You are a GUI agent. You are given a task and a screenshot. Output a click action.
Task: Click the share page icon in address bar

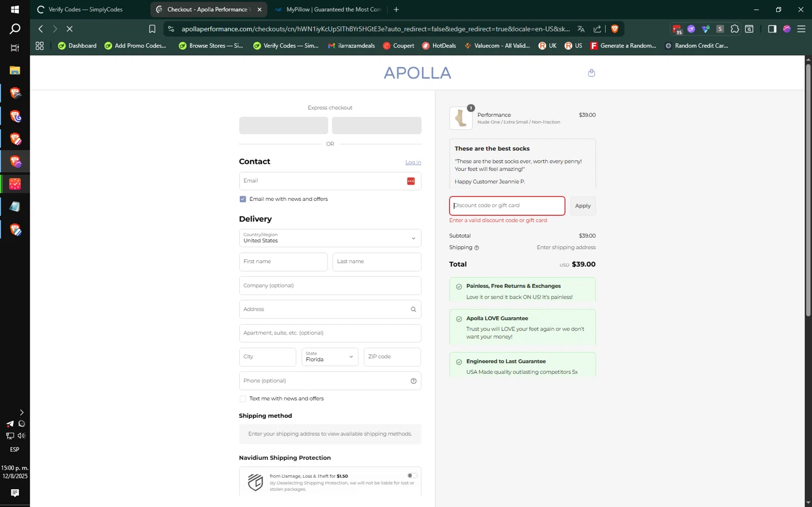pos(597,29)
